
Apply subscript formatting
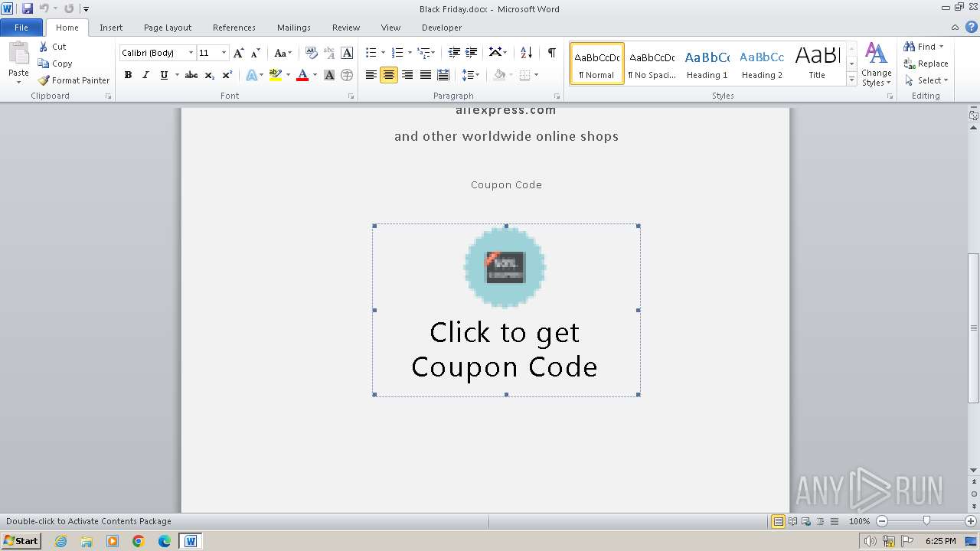point(209,75)
